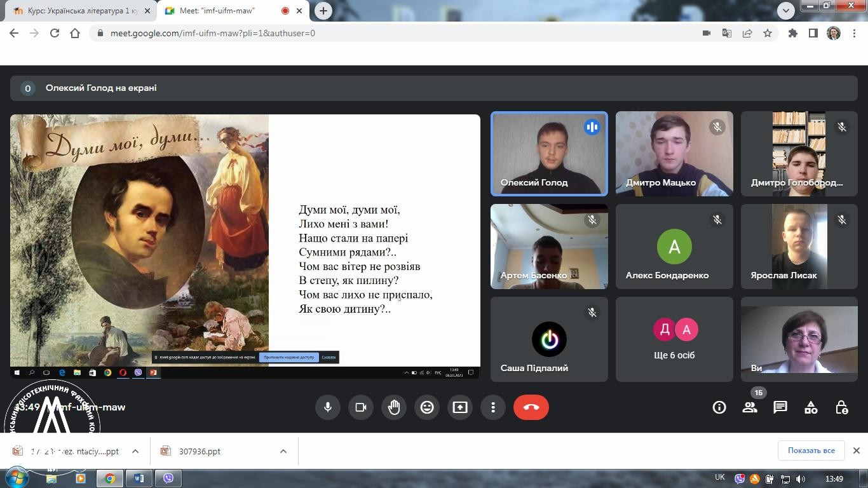Image resolution: width=868 pixels, height=488 pixels.
Task: Go back in browser history
Action: point(14,33)
